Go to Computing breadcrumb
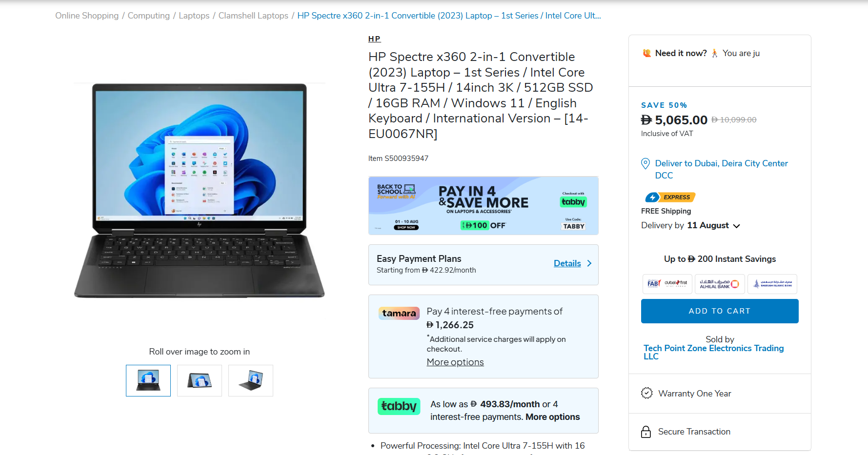The image size is (868, 455). (148, 16)
